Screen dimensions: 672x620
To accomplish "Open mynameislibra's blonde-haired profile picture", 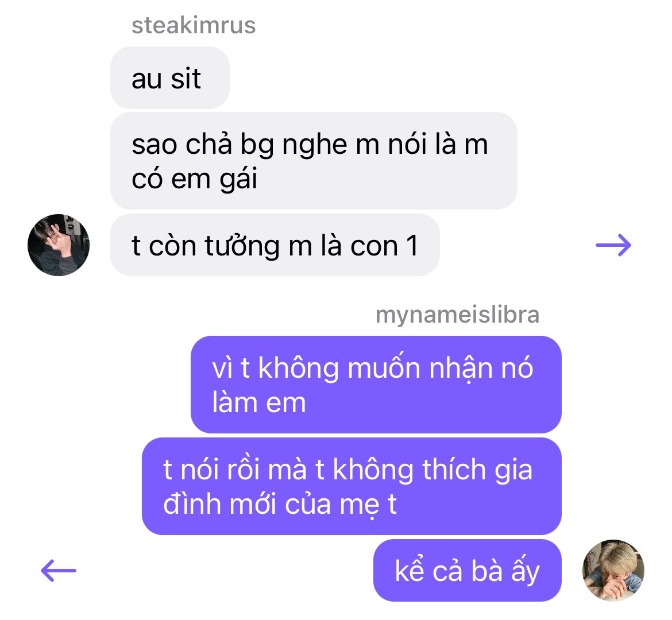I will click(613, 570).
